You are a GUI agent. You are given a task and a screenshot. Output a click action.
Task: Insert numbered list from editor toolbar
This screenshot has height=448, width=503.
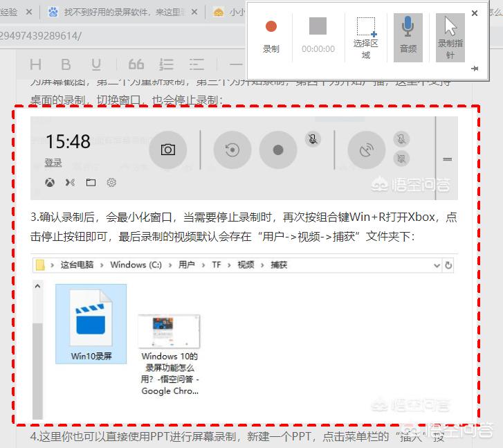click(166, 64)
